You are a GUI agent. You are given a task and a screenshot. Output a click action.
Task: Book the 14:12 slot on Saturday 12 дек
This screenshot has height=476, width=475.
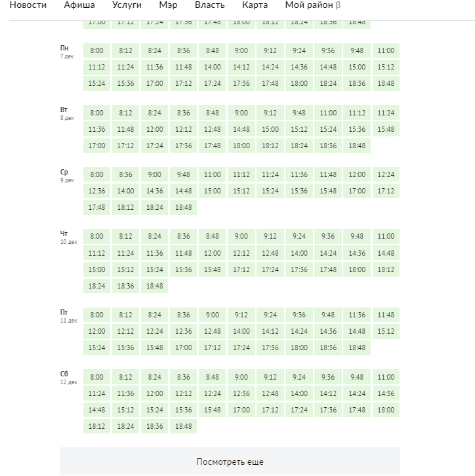point(328,393)
